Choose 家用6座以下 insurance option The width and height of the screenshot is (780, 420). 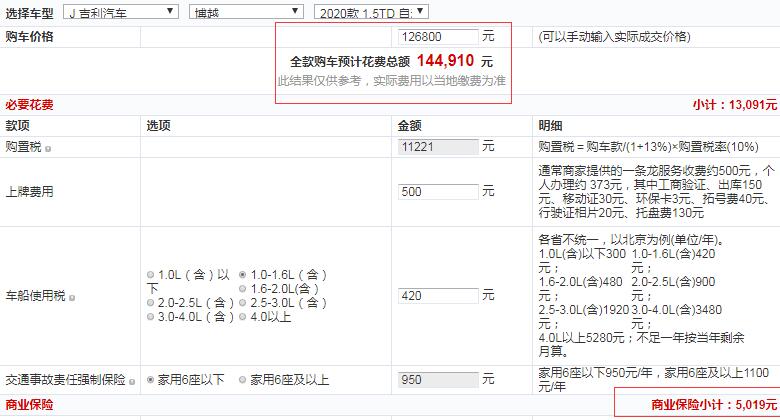151,380
